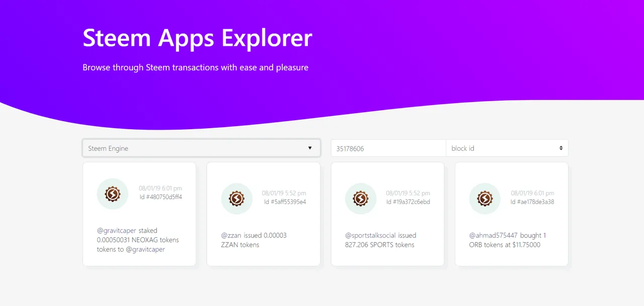Click transaction Id #19a372c6ebd
This screenshot has height=306, width=644.
408,202
